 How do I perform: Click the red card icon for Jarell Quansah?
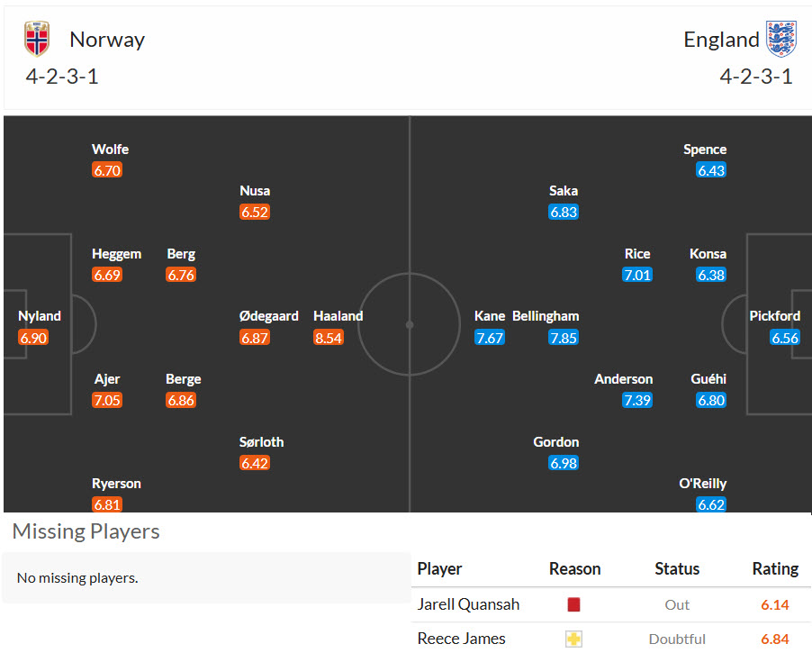click(573, 604)
